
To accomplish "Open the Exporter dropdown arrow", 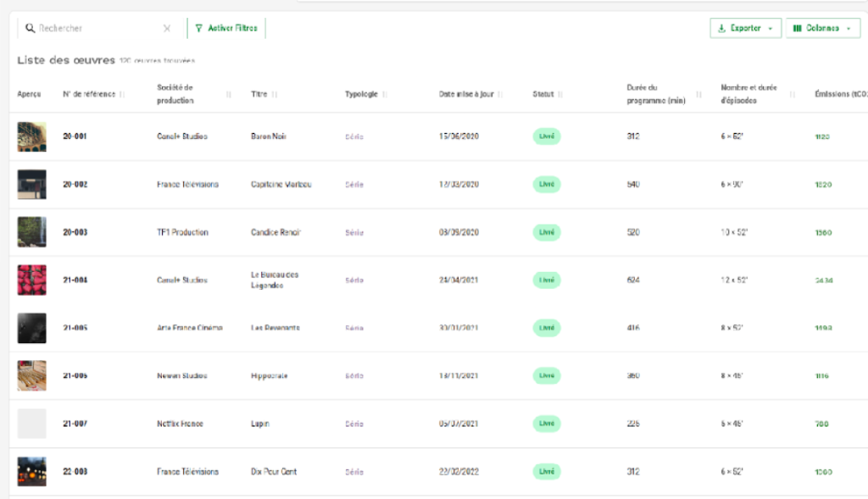I will tap(770, 28).
